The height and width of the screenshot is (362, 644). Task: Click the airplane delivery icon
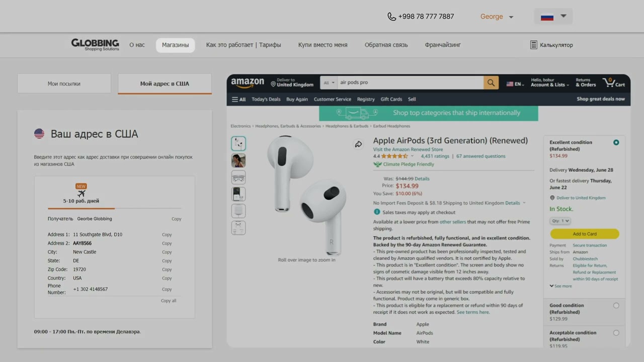81,194
